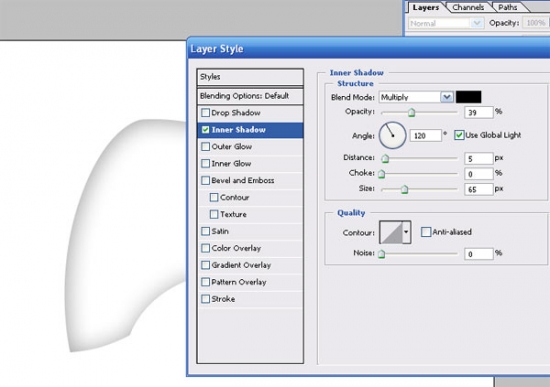The width and height of the screenshot is (550, 387).
Task: Click the Size value field showing 65
Action: [x=479, y=189]
